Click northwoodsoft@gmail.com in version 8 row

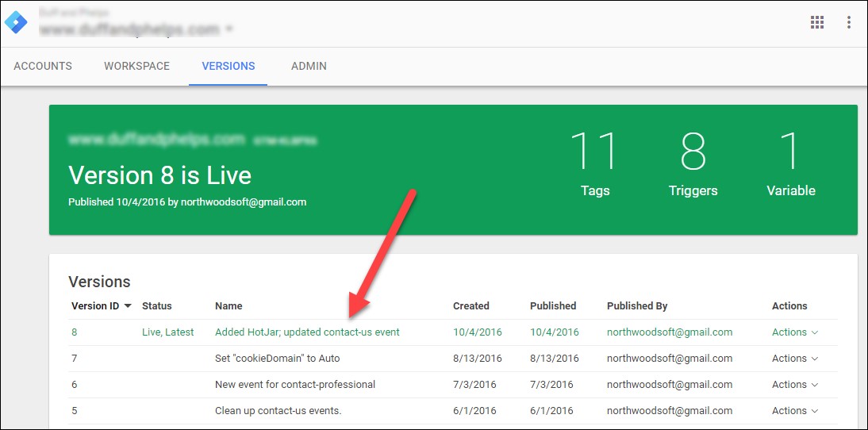670,332
